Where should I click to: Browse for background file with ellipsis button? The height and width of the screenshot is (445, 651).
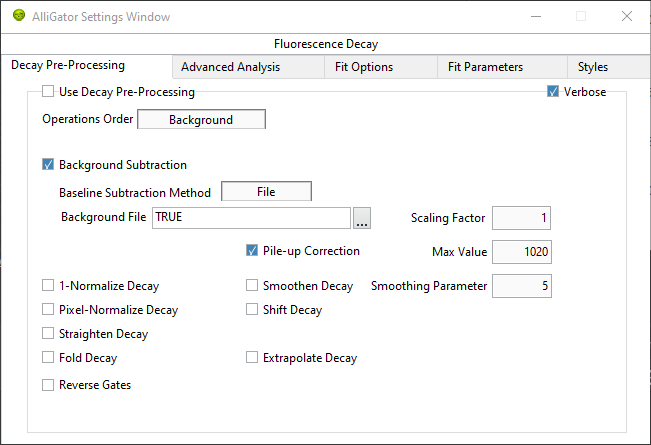(362, 218)
